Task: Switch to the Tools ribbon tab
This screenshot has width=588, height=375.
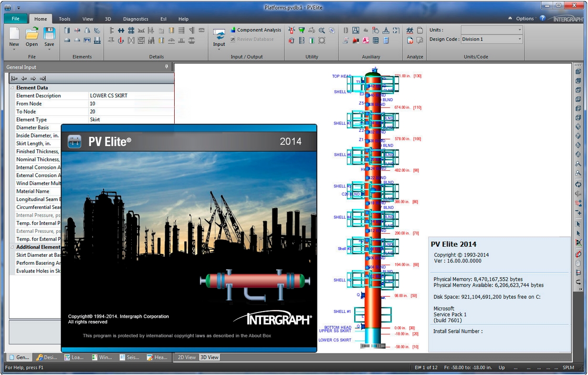Action: point(65,19)
